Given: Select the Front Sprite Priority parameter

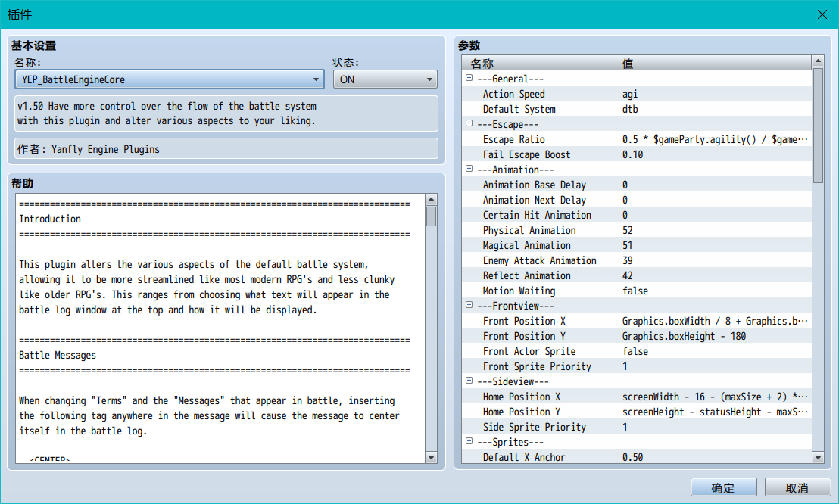Looking at the screenshot, I should click(637, 366).
